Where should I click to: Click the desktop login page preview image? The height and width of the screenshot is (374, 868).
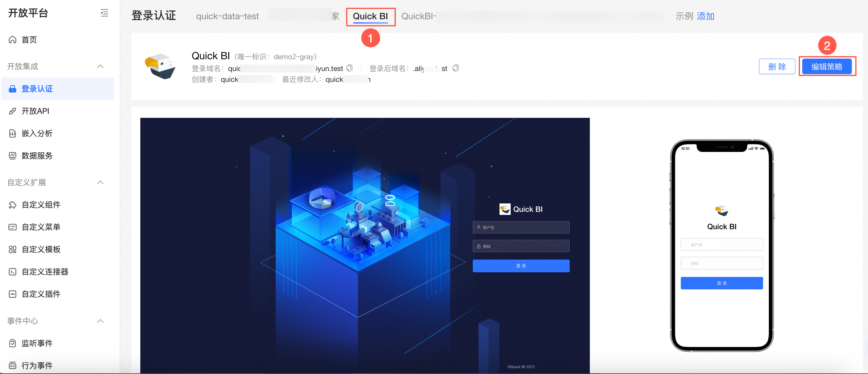tap(365, 245)
